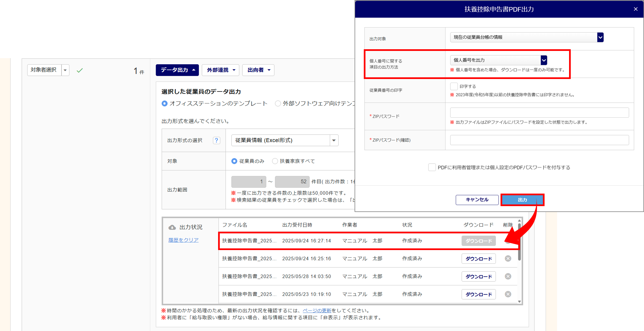The height and width of the screenshot is (331, 644).
Task: Select 扶養家族すべて radio button
Action: 275,161
